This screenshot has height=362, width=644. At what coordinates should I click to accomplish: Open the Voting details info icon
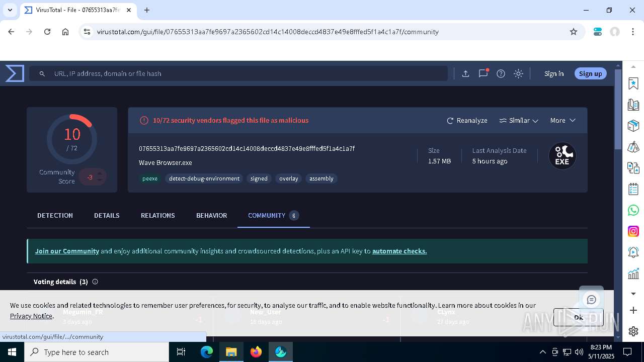tap(95, 282)
